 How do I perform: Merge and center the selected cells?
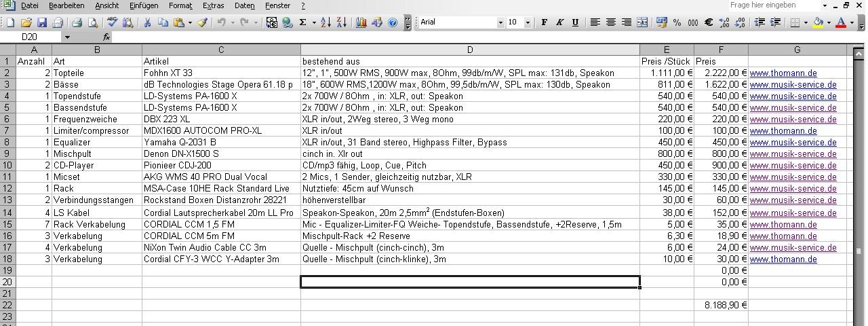tap(642, 22)
